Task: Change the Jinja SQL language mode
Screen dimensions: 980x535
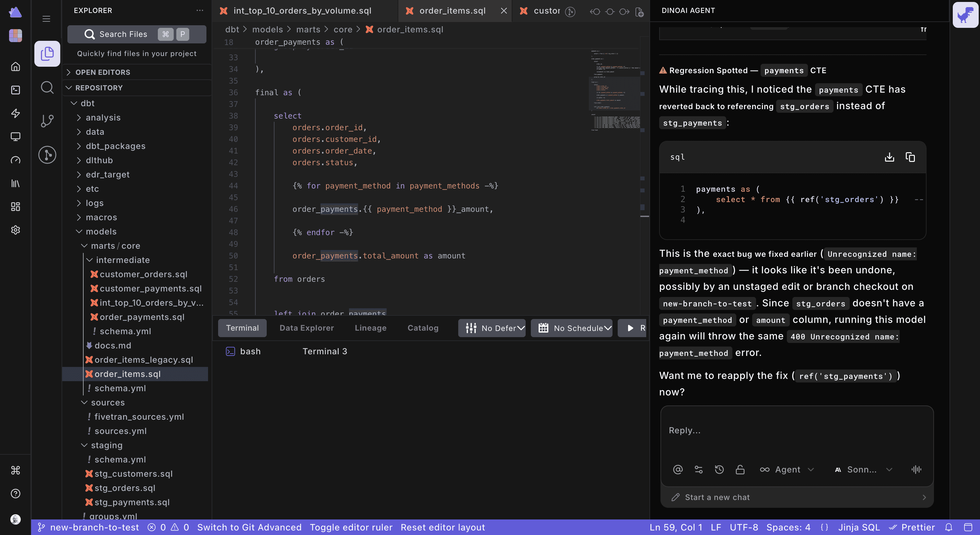Action: [x=859, y=528]
